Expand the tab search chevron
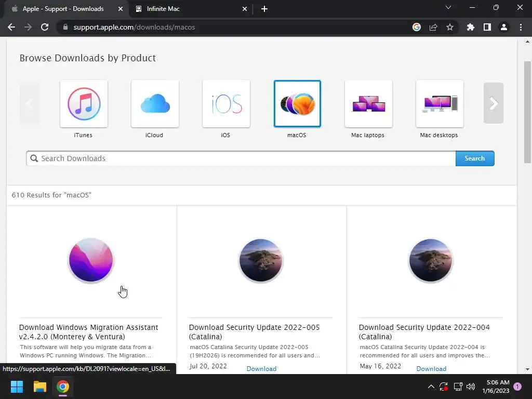The image size is (532, 399). (448, 7)
